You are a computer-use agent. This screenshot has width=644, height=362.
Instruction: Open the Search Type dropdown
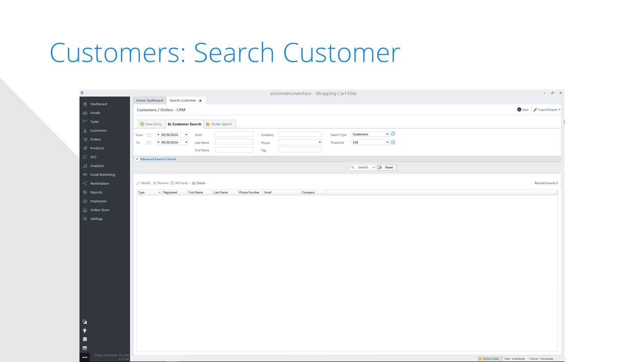point(387,134)
